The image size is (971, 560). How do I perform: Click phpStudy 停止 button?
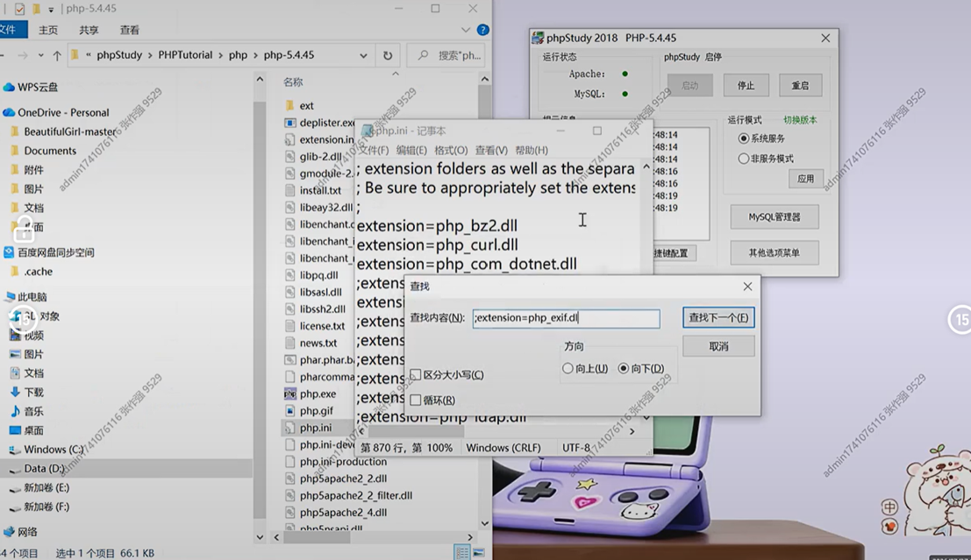(746, 85)
